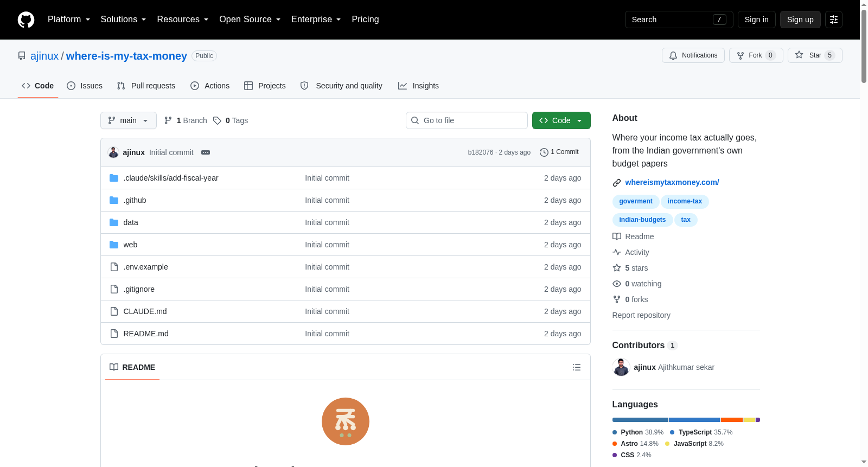This screenshot has height=467, width=868.
Task: Open the web folder
Action: (x=130, y=245)
